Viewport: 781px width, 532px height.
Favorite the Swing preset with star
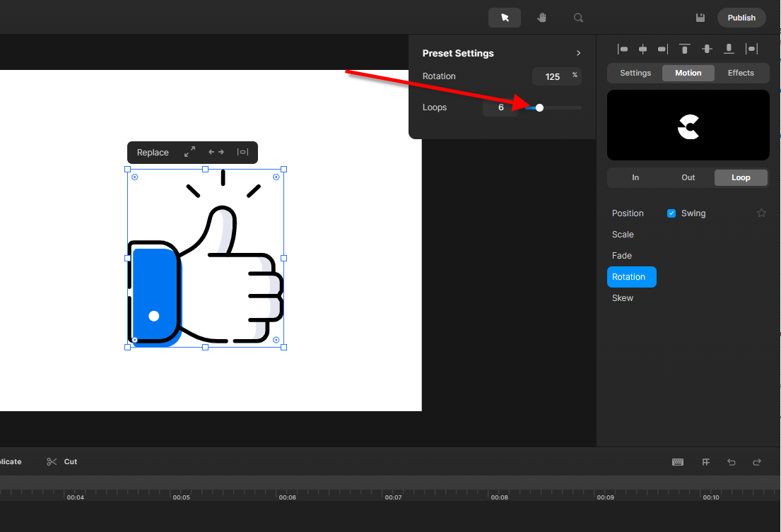(761, 213)
